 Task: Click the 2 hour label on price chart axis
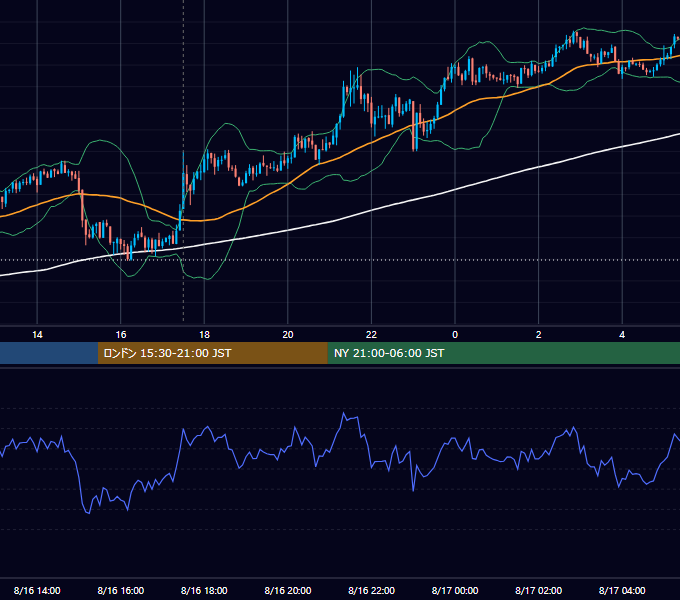pyautogui.click(x=539, y=335)
